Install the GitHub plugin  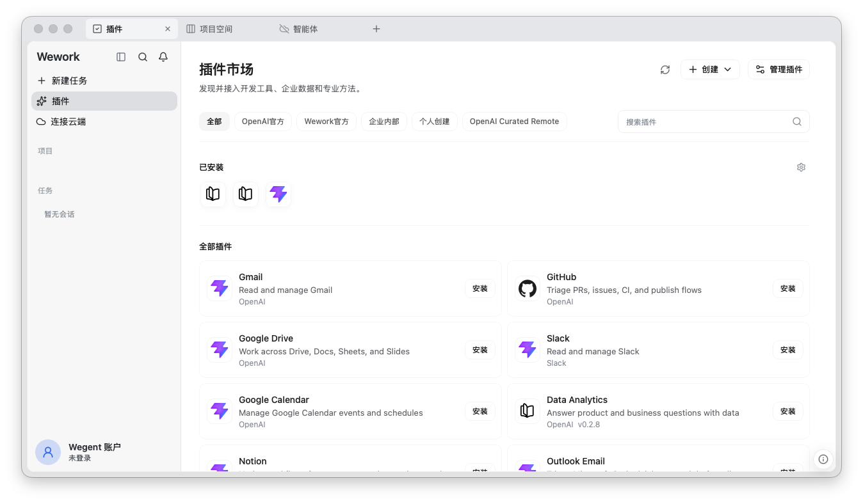click(x=788, y=288)
